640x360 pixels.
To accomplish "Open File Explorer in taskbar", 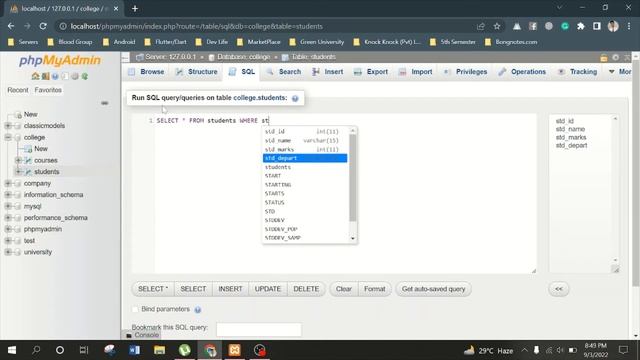I will [160, 350].
